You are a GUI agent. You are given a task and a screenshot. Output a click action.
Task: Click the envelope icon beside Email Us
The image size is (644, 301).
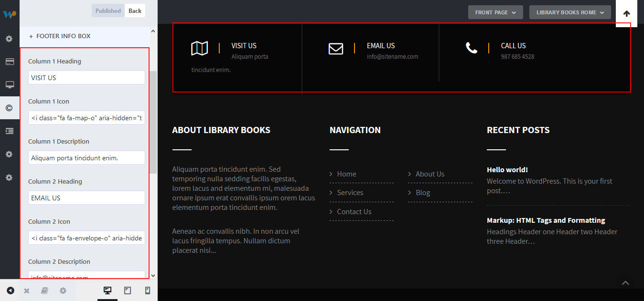(336, 49)
